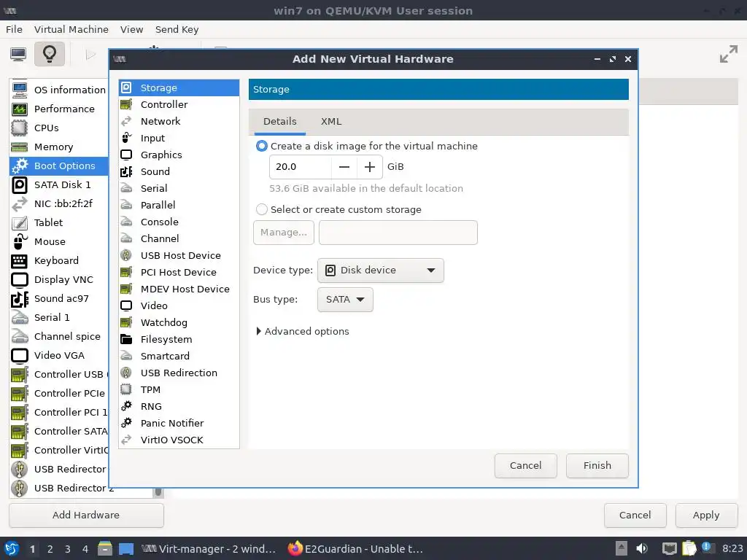Image resolution: width=747 pixels, height=560 pixels.
Task: Select the Graphics hardware icon
Action: point(126,155)
